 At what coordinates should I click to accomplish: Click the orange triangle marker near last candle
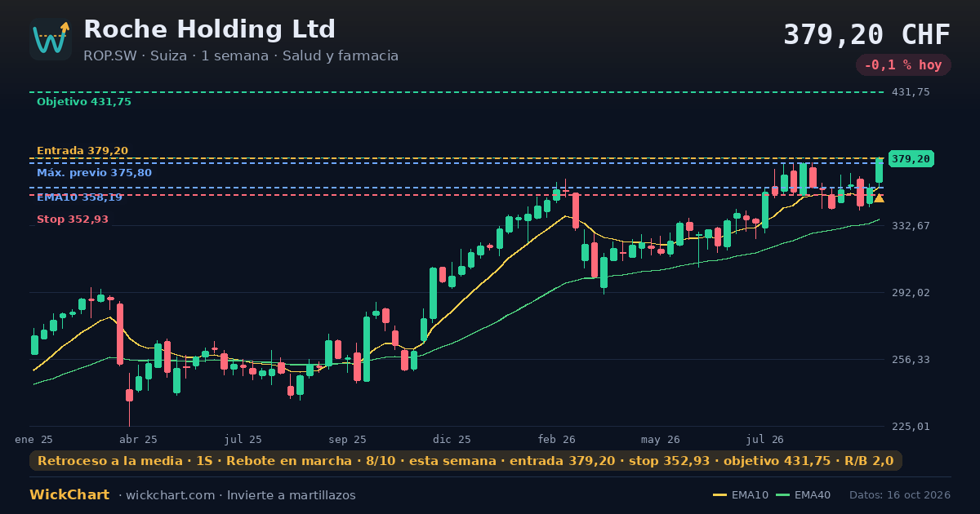point(880,198)
